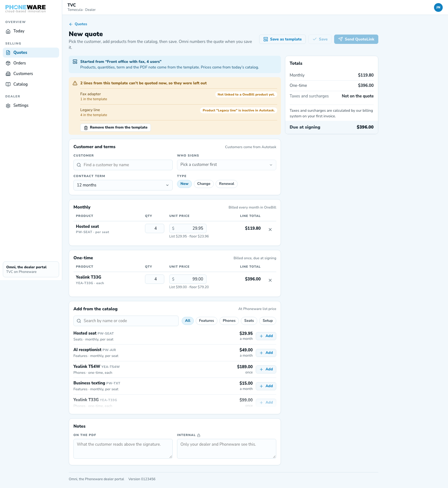The height and width of the screenshot is (488, 448).
Task: Remove the Hosted seat line item
Action: (270, 229)
